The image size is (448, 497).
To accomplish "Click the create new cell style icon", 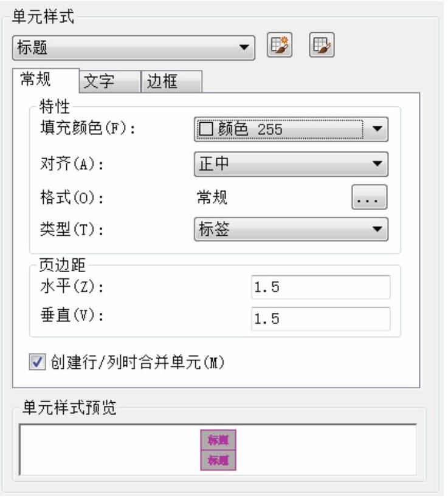I will coord(280,45).
